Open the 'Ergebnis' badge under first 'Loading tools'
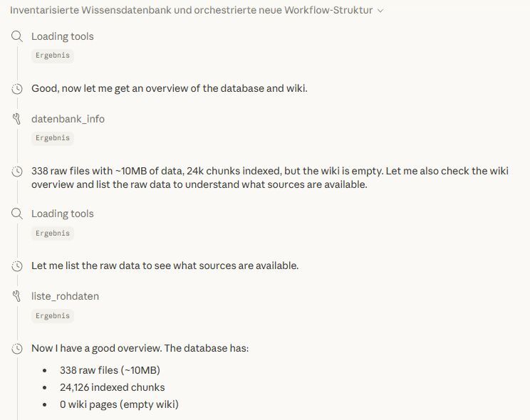The height and width of the screenshot is (420, 530). (x=53, y=55)
